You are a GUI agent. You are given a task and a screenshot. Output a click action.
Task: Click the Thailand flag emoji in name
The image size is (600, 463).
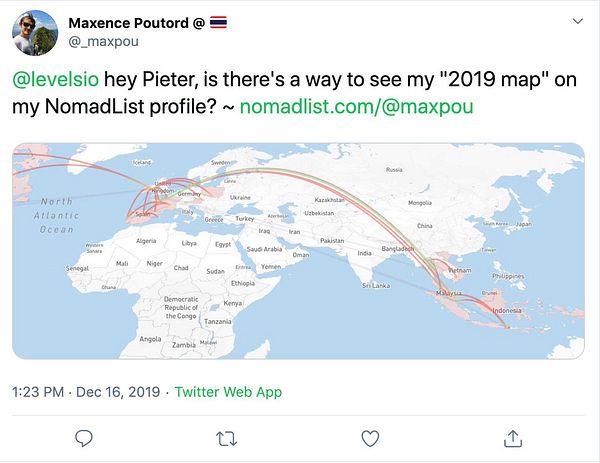pos(218,22)
